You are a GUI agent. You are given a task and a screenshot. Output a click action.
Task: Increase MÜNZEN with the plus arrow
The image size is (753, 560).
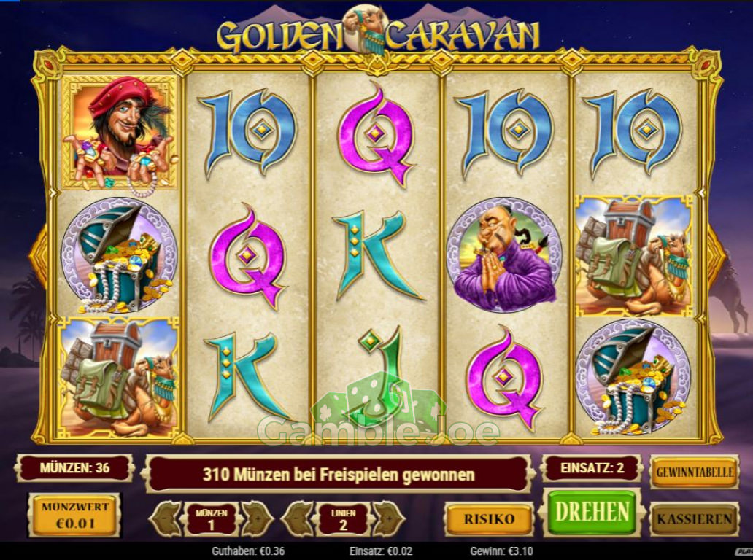pyautogui.click(x=256, y=518)
